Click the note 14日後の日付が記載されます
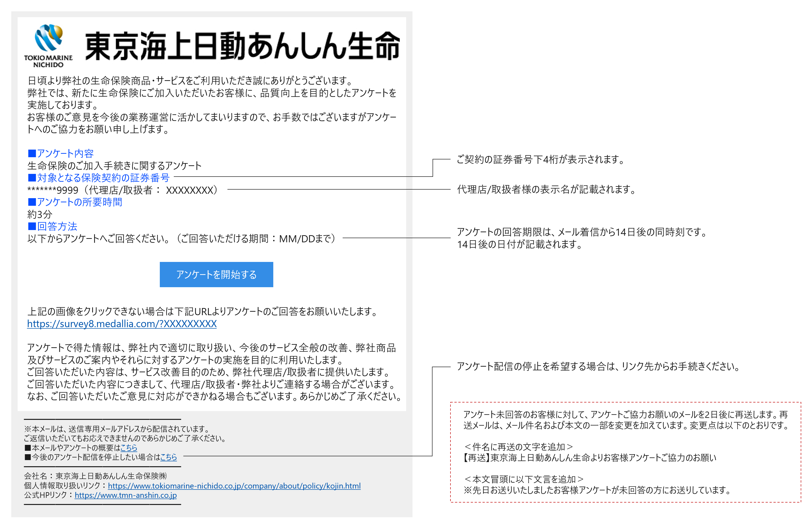The width and height of the screenshot is (812, 529). coord(520,244)
